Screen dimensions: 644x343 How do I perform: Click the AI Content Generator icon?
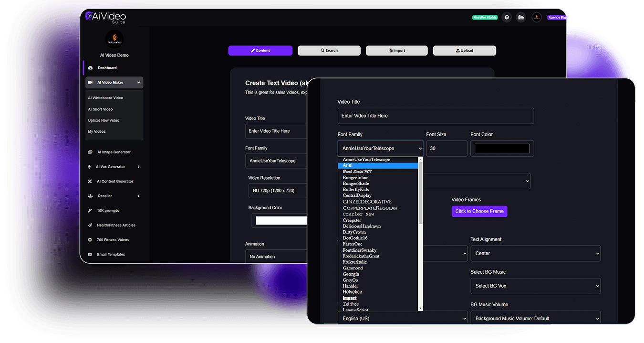pos(90,182)
